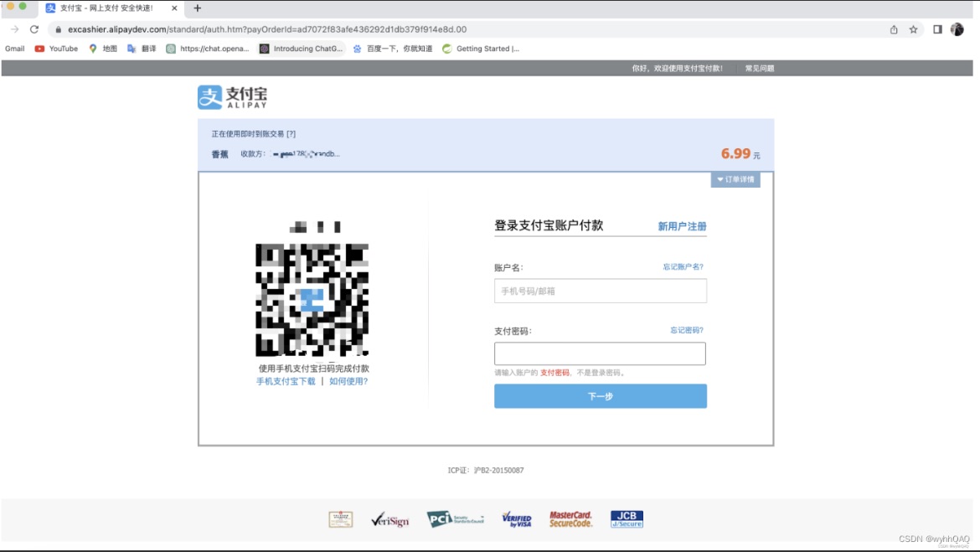Open the 地图 maps bookmark
Screen dimensions: 980x552
[103, 49]
